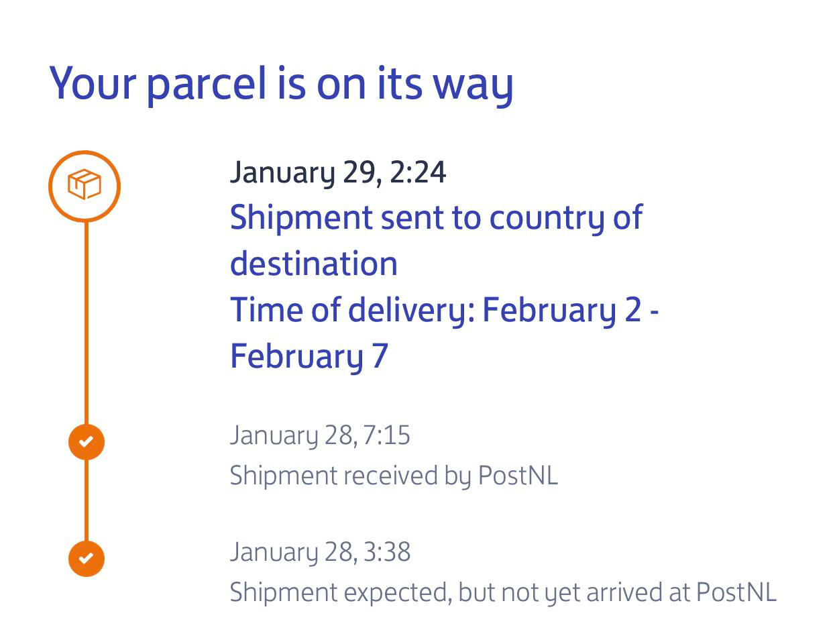This screenshot has width=833, height=644.
Task: Click the January 29, 2:24 timestamp
Action: pyautogui.click(x=337, y=172)
